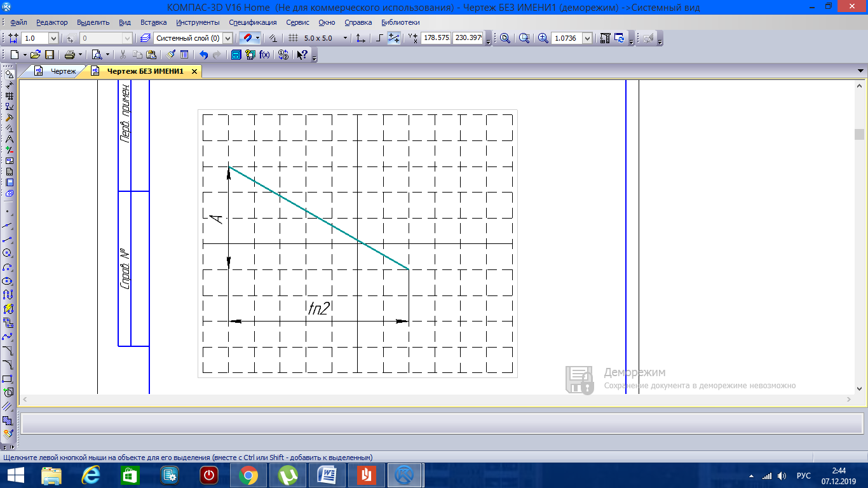The image size is (868, 488).
Task: Open the Context help pointer icon
Action: [302, 55]
